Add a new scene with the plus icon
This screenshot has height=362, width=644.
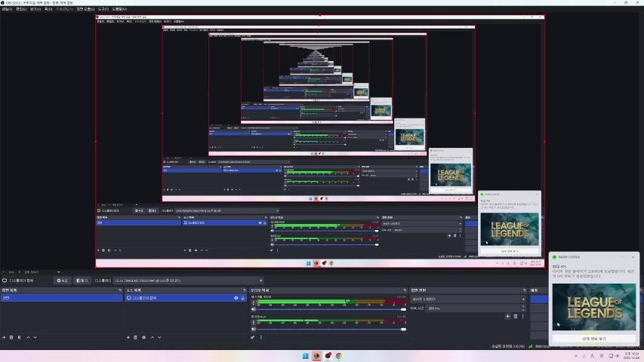click(3, 337)
